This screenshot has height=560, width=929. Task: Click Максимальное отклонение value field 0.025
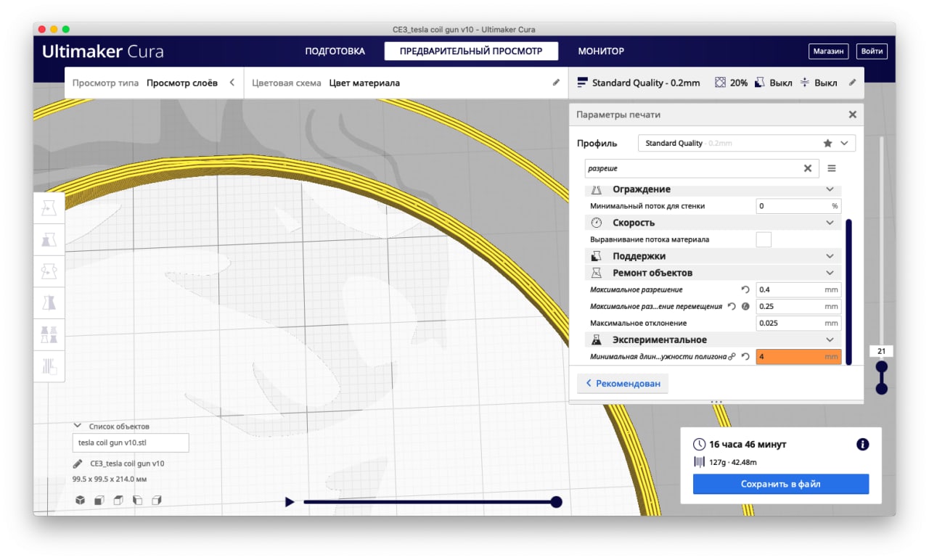click(x=798, y=323)
